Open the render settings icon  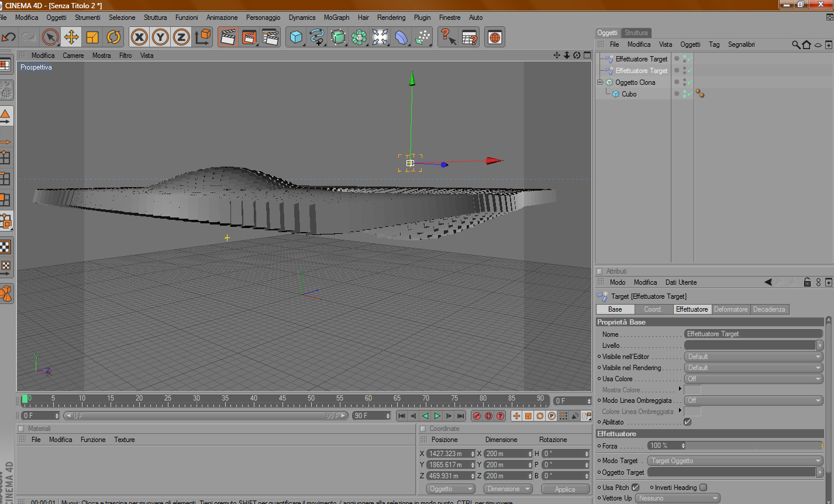pyautogui.click(x=270, y=37)
